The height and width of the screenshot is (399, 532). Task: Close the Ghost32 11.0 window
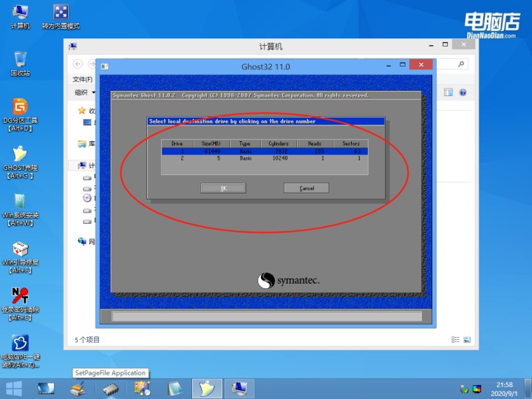coord(421,64)
